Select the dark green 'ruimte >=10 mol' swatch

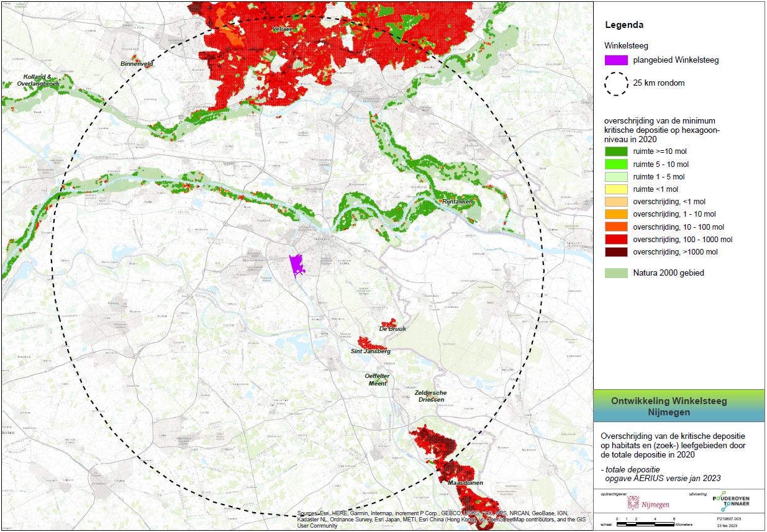[616, 151]
